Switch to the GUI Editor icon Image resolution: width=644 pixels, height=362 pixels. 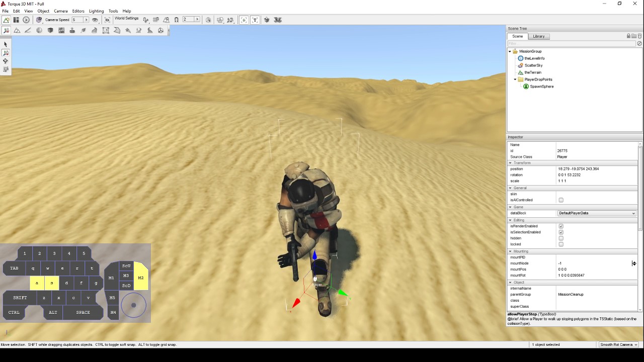(16, 20)
